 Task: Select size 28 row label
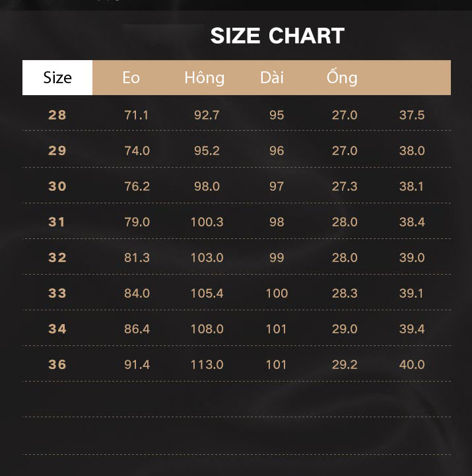[x=57, y=115]
